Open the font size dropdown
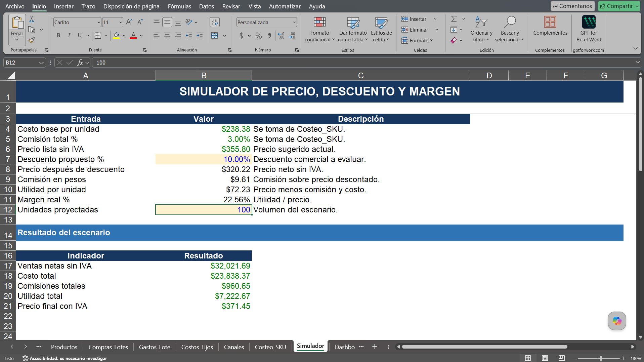The image size is (644, 362). pyautogui.click(x=121, y=23)
